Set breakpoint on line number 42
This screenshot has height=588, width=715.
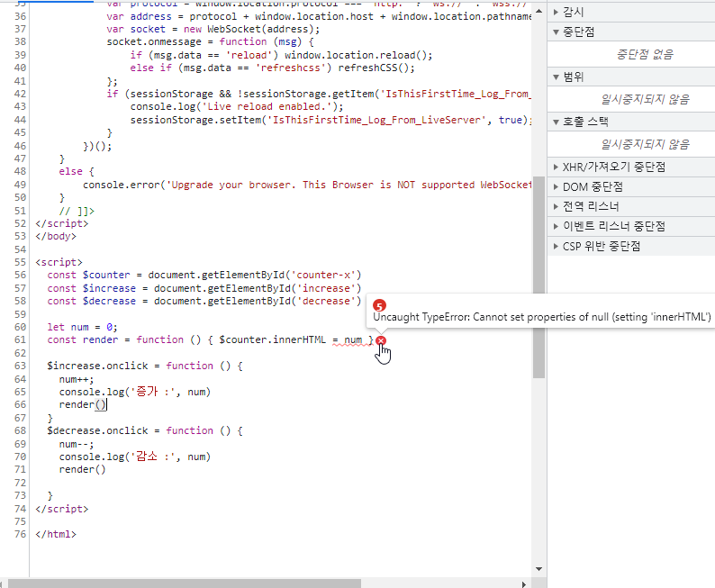point(20,94)
